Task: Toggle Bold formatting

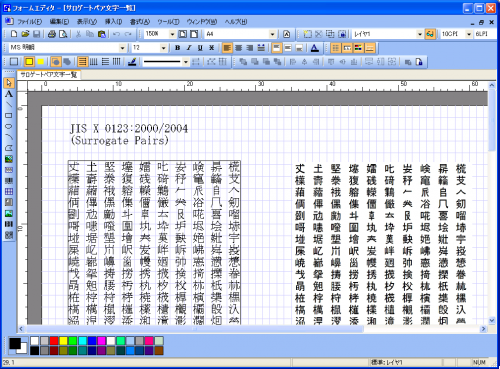Action: click(178, 48)
